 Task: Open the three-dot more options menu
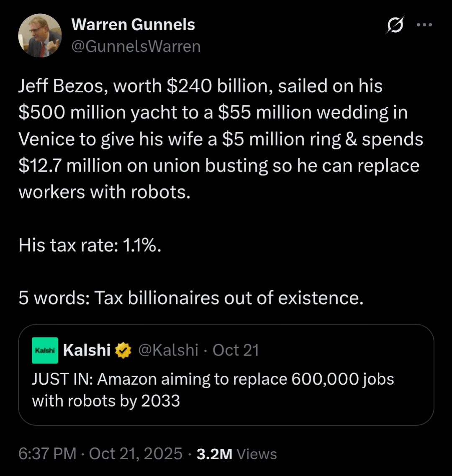(424, 25)
